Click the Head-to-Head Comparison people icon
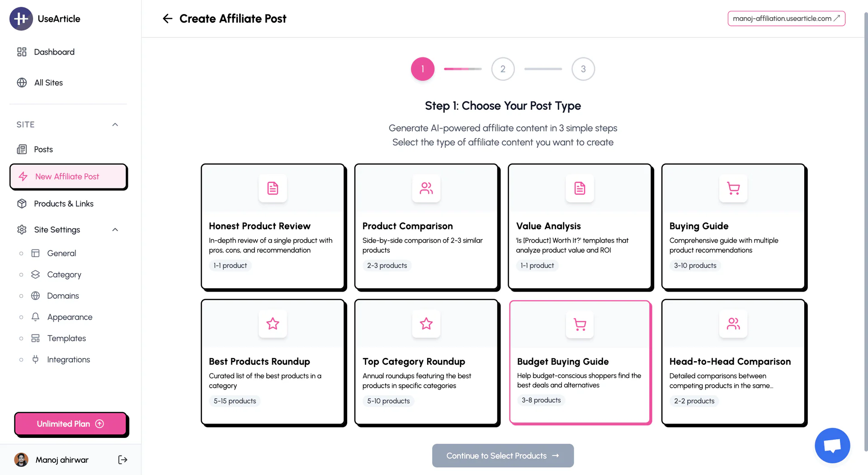The image size is (868, 475). [x=733, y=324]
